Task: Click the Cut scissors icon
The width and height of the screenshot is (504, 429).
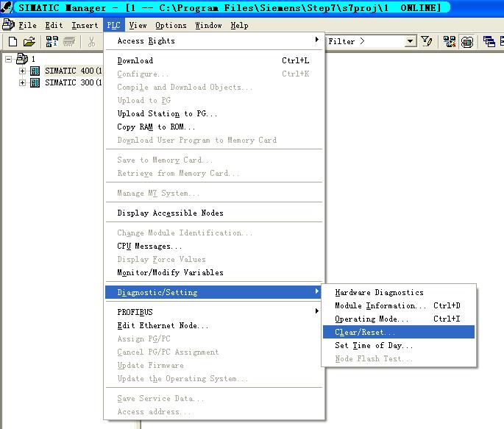Action: (x=92, y=42)
